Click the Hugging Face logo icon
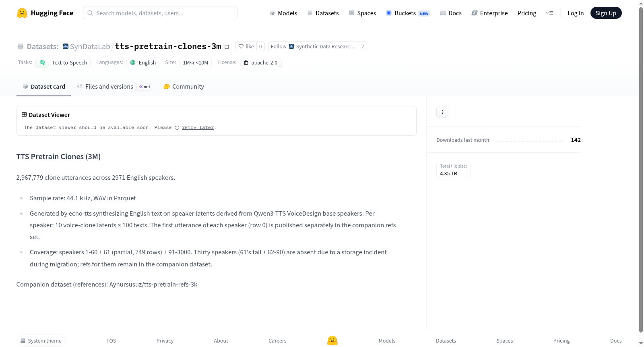This screenshot has width=644, height=347. [22, 13]
